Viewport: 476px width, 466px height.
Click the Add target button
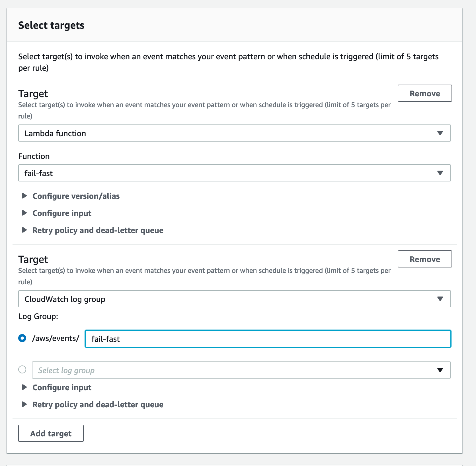coord(51,433)
